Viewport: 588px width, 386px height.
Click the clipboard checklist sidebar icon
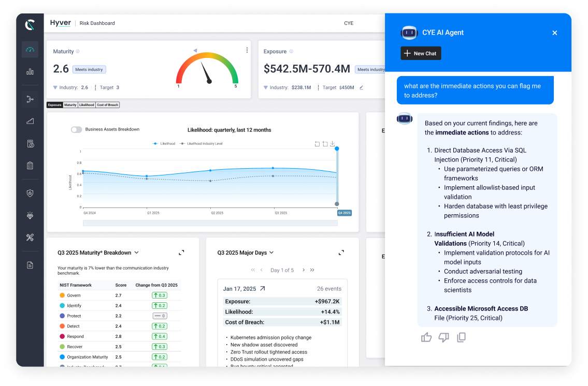tap(30, 166)
